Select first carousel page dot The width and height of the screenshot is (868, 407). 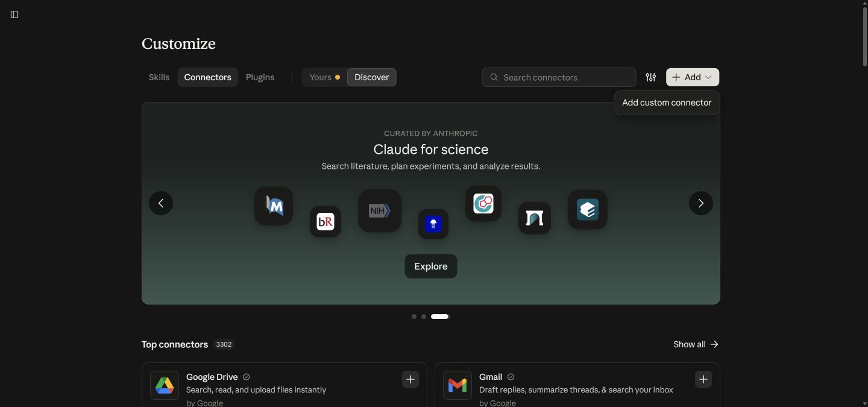point(414,317)
